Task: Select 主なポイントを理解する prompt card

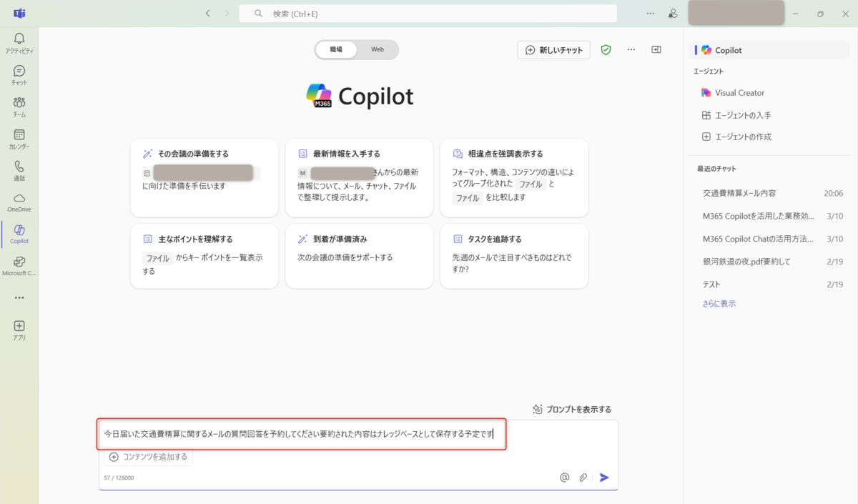Action: click(x=204, y=256)
